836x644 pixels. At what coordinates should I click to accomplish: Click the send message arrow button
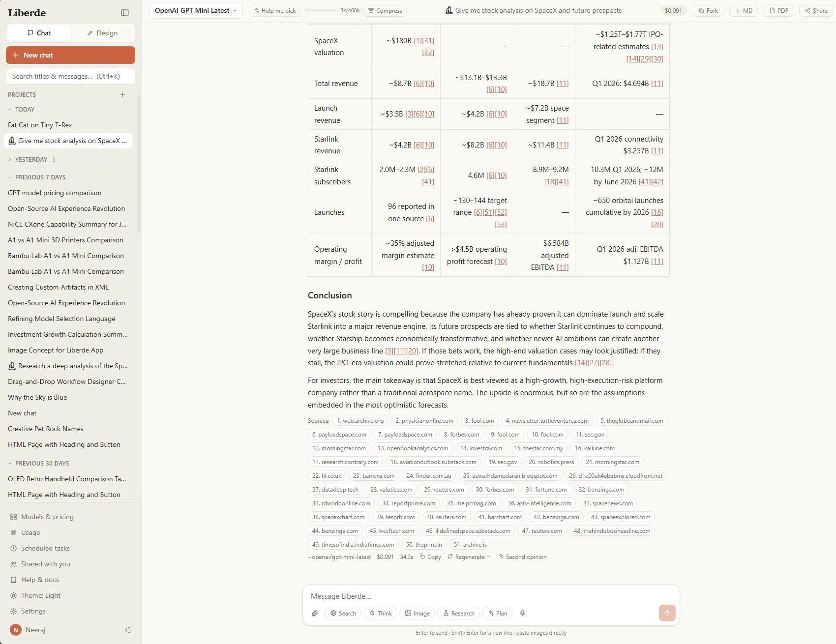(667, 613)
